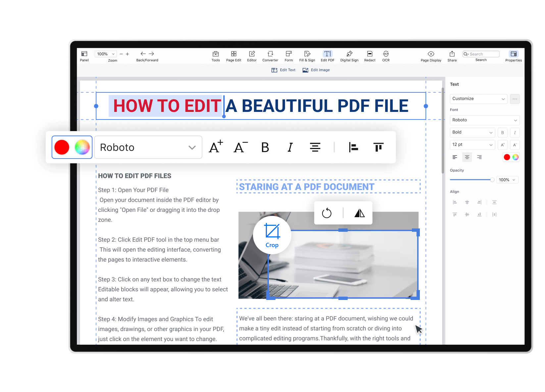The image size is (545, 392).
Task: Click the document vertical scrollbar
Action: coord(443,130)
